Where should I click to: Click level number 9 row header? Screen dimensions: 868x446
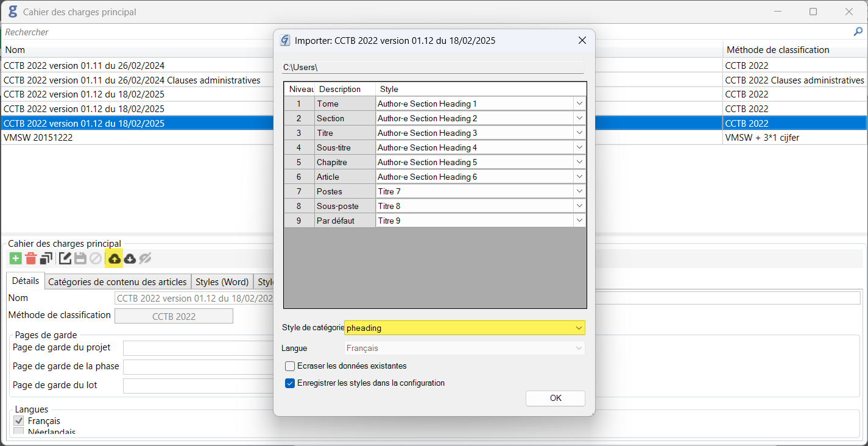299,221
